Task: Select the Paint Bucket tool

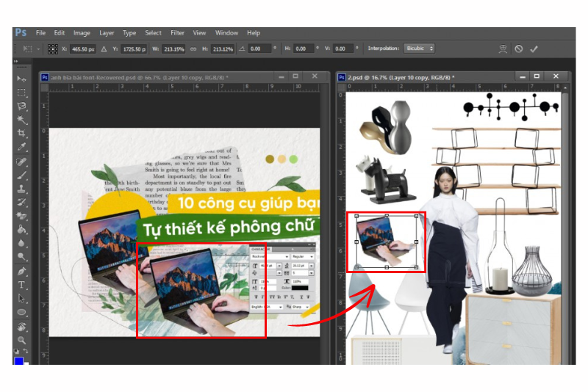Action: point(21,230)
